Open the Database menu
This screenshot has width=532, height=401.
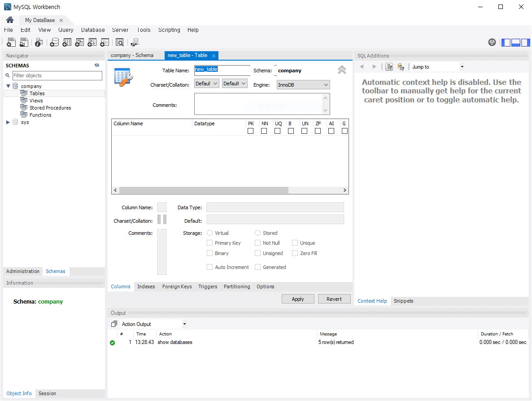pyautogui.click(x=93, y=30)
